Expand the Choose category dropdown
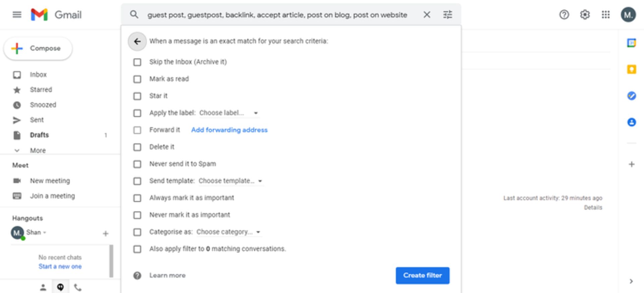 point(228,232)
